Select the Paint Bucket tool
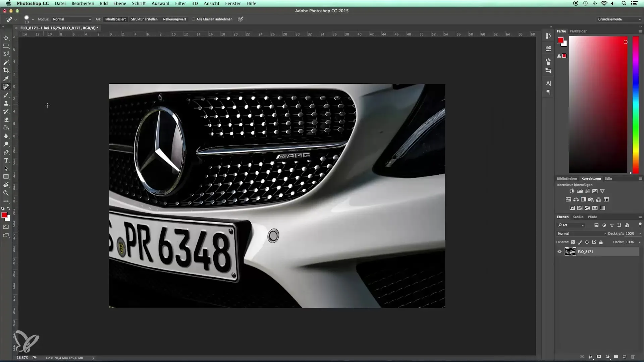 (6, 128)
